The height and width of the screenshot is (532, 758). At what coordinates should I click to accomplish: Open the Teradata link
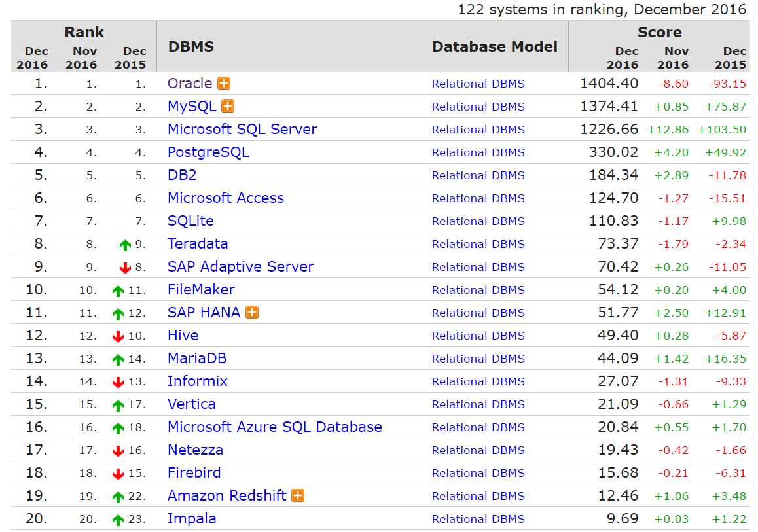(197, 243)
